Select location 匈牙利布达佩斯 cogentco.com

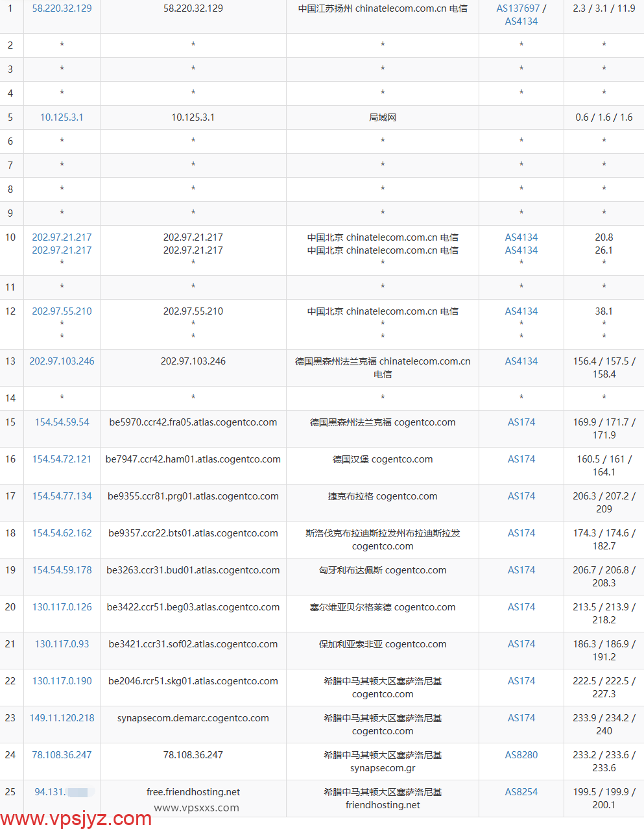(x=383, y=570)
